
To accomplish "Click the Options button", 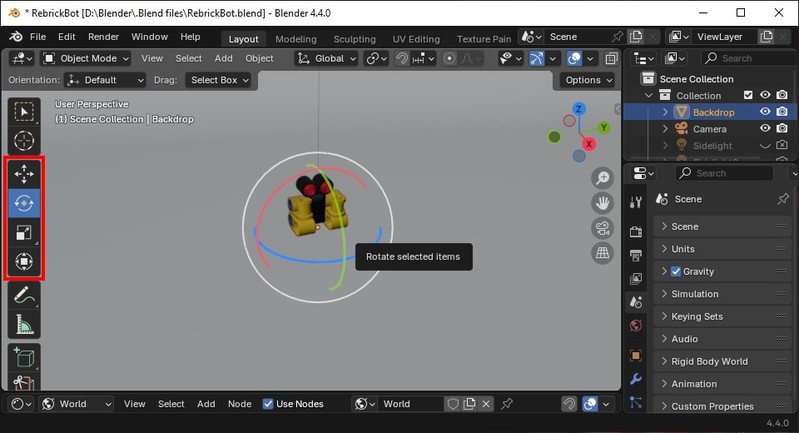I will (x=588, y=80).
